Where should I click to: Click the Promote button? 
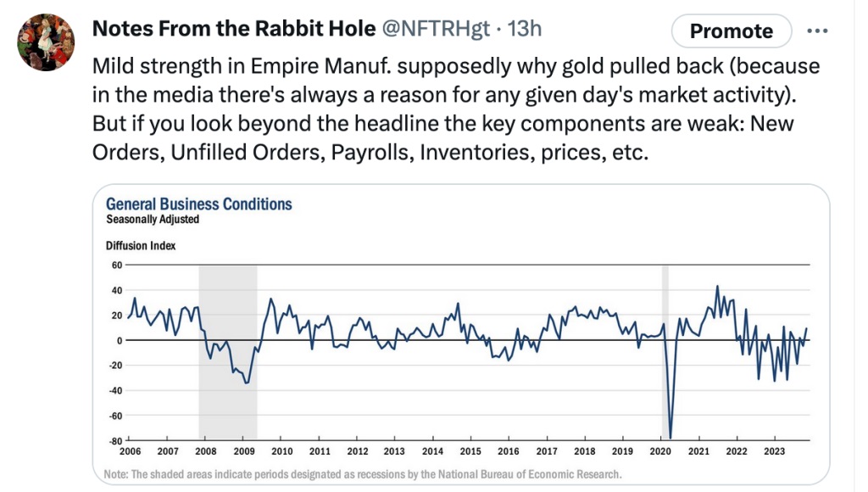pyautogui.click(x=731, y=31)
